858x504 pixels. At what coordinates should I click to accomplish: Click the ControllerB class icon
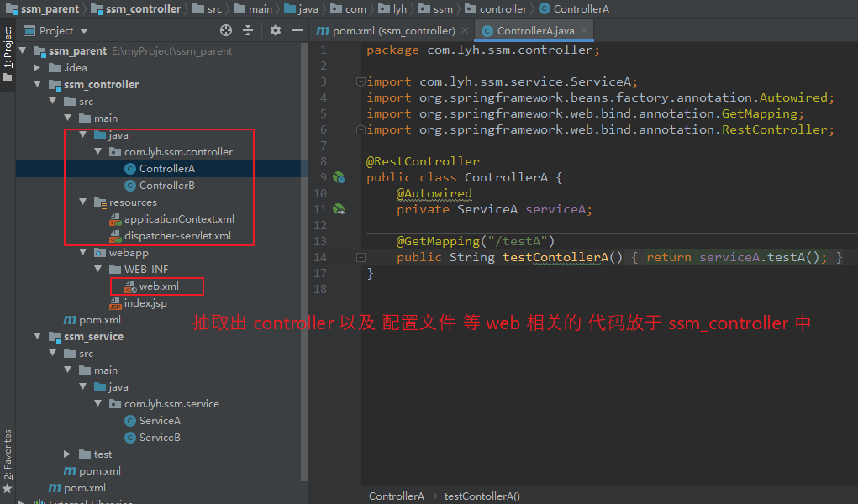(x=130, y=186)
